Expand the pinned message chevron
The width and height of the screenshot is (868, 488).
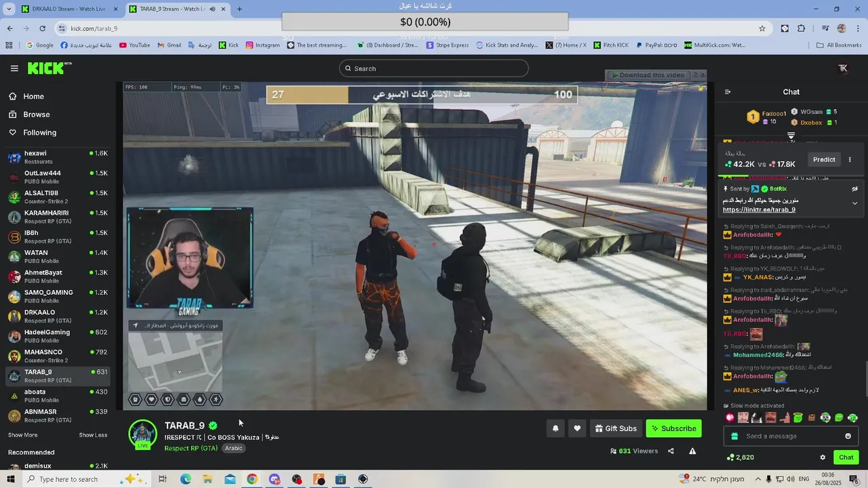(x=854, y=203)
